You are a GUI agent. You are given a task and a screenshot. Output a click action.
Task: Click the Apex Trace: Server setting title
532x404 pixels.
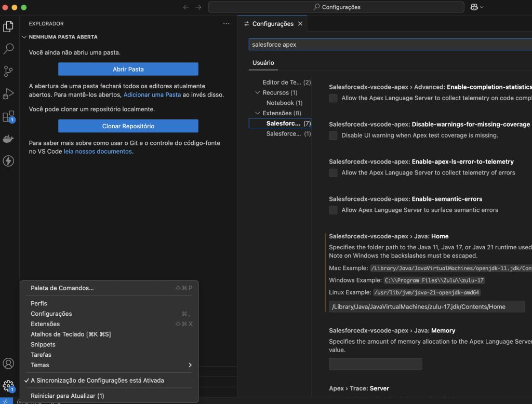359,388
